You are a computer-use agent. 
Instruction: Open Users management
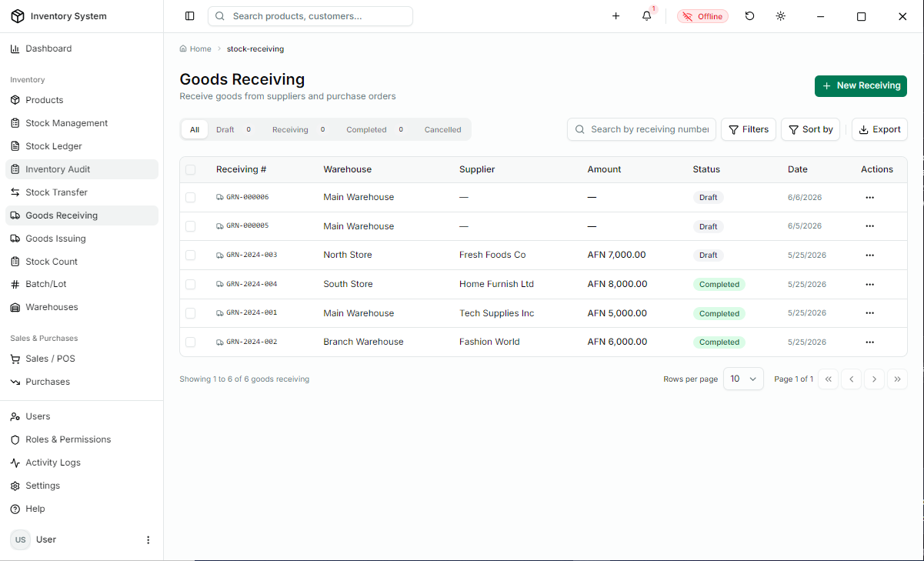click(x=82, y=416)
